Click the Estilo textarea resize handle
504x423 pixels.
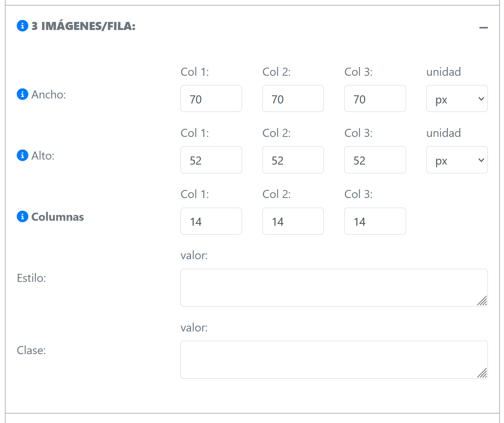(482, 301)
